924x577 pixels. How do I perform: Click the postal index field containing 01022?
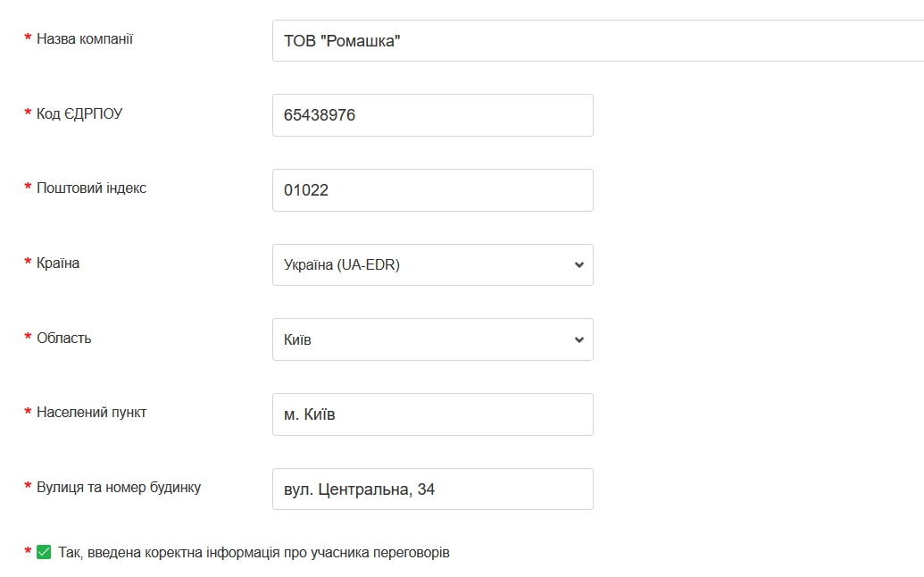(x=432, y=190)
